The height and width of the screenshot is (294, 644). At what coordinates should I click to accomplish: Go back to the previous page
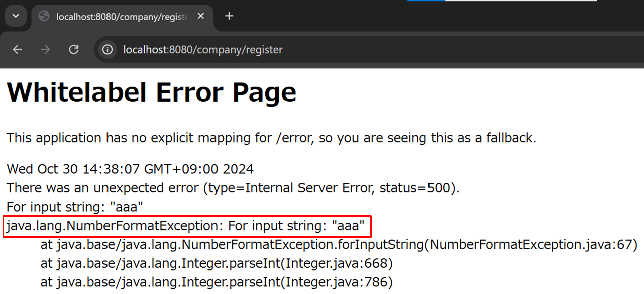[18, 50]
